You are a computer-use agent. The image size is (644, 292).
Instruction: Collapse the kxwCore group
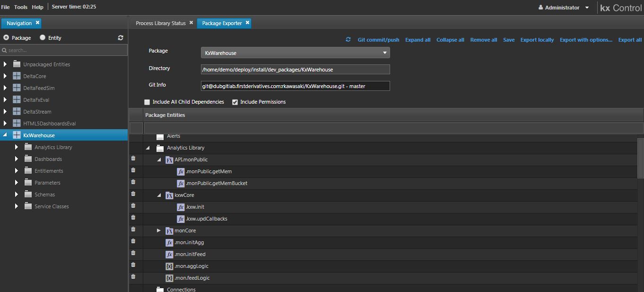(159, 195)
